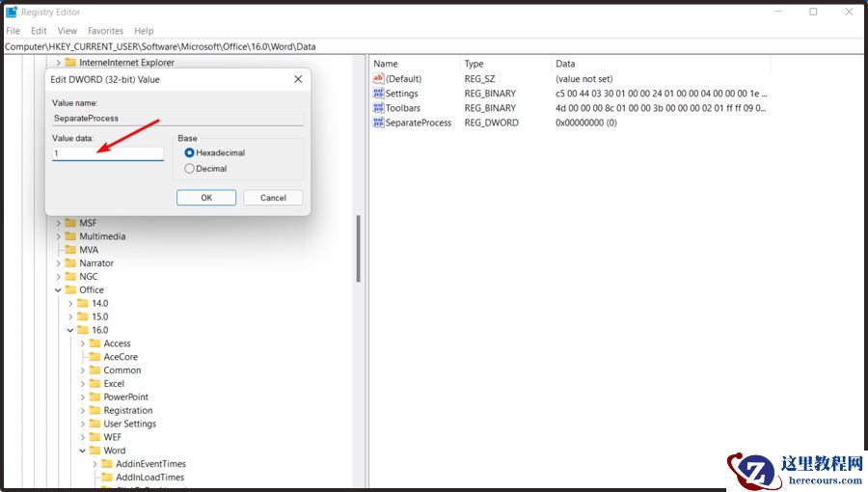Close the Edit DWORD dialog with X
This screenshot has width=868, height=492.
tap(298, 79)
